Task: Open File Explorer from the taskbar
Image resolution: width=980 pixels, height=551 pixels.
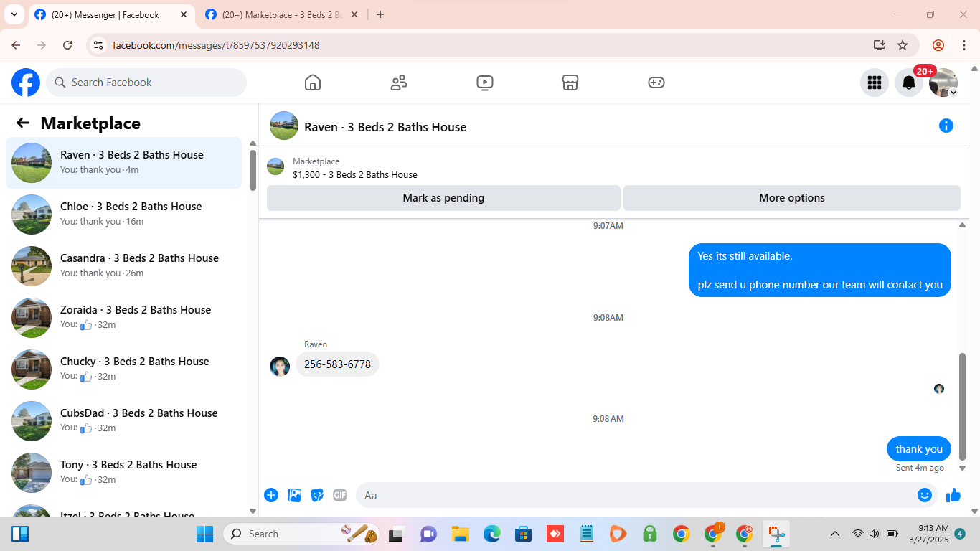Action: 460,534
